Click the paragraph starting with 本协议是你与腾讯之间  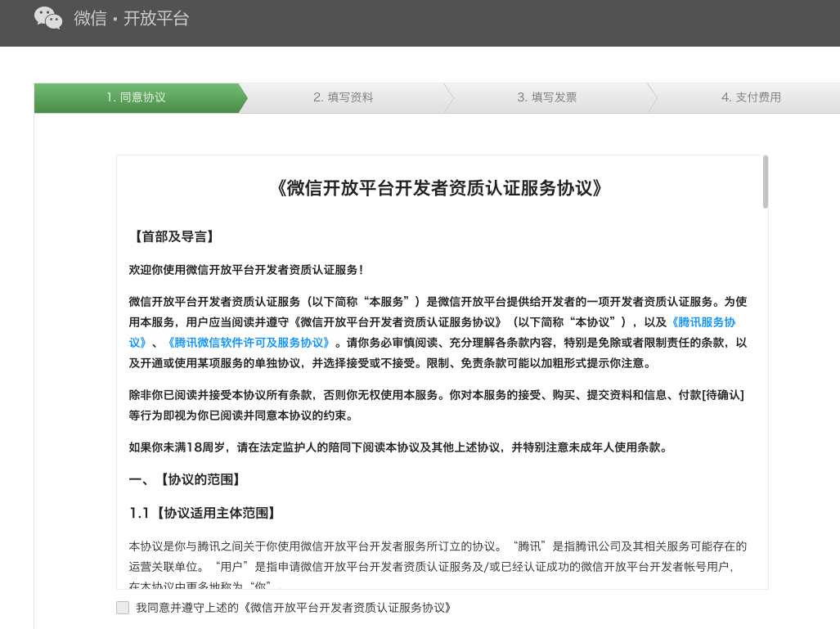click(x=437, y=555)
